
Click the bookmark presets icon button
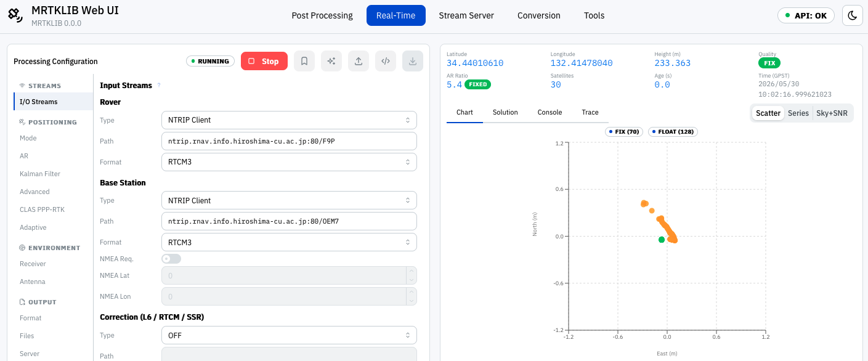click(304, 61)
